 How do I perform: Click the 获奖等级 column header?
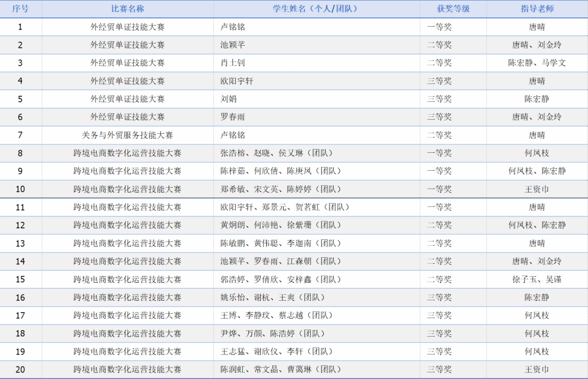click(x=453, y=9)
